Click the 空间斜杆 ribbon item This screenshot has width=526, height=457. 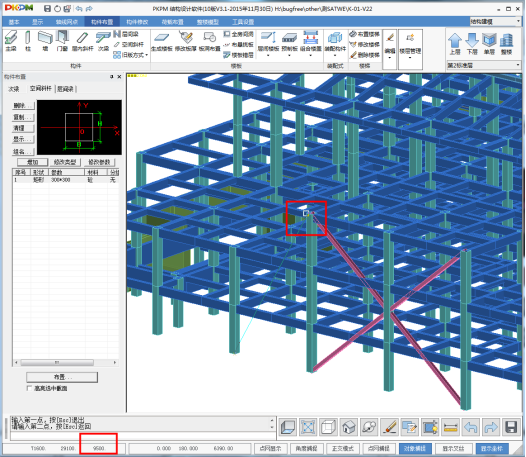[129, 45]
